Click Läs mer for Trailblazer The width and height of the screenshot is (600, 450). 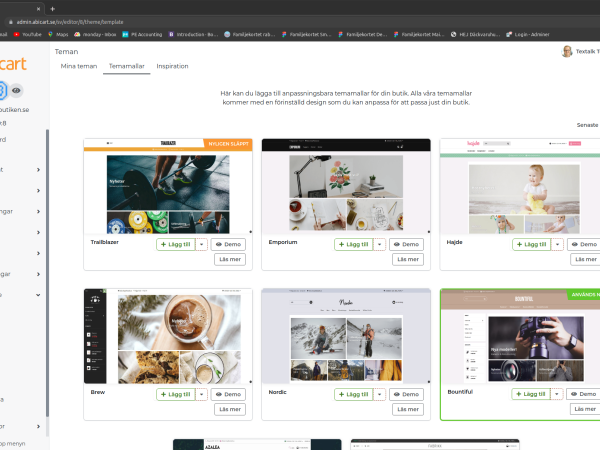click(x=230, y=259)
